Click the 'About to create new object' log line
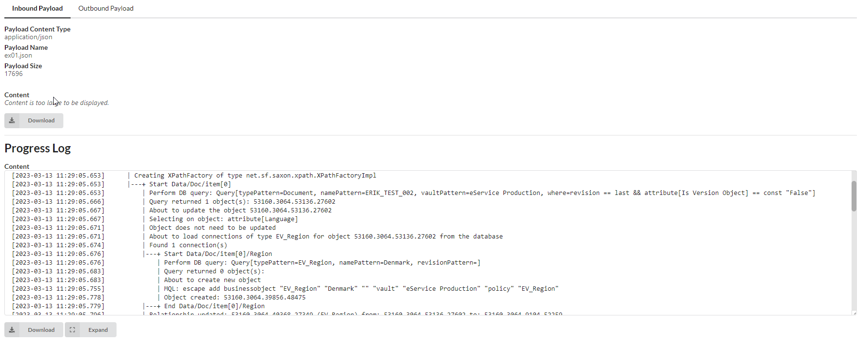The height and width of the screenshot is (343, 868). (212, 280)
